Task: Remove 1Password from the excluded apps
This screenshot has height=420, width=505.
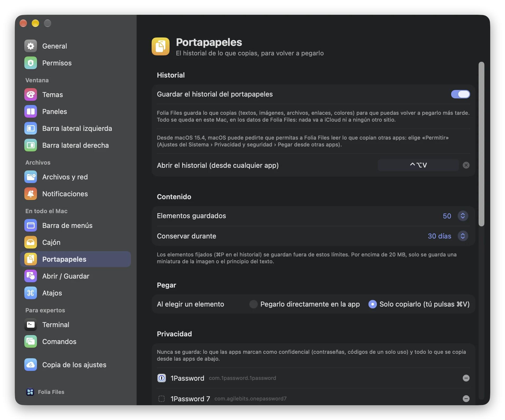Action: (466, 378)
